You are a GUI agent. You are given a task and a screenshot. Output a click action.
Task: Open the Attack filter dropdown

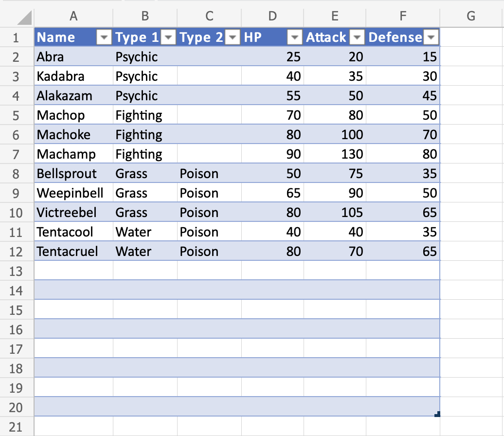point(357,37)
